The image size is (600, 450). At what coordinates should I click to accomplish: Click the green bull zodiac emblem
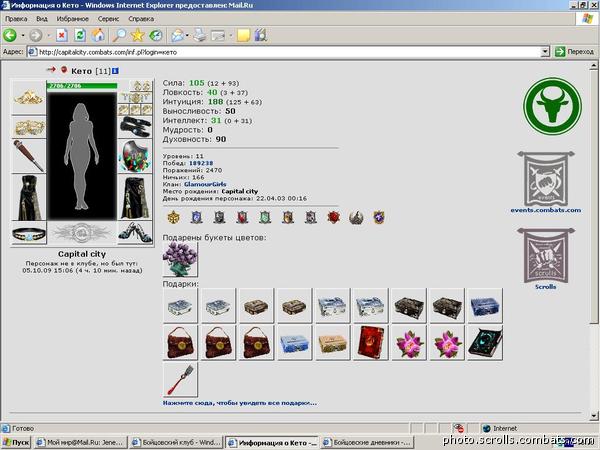tap(552, 106)
